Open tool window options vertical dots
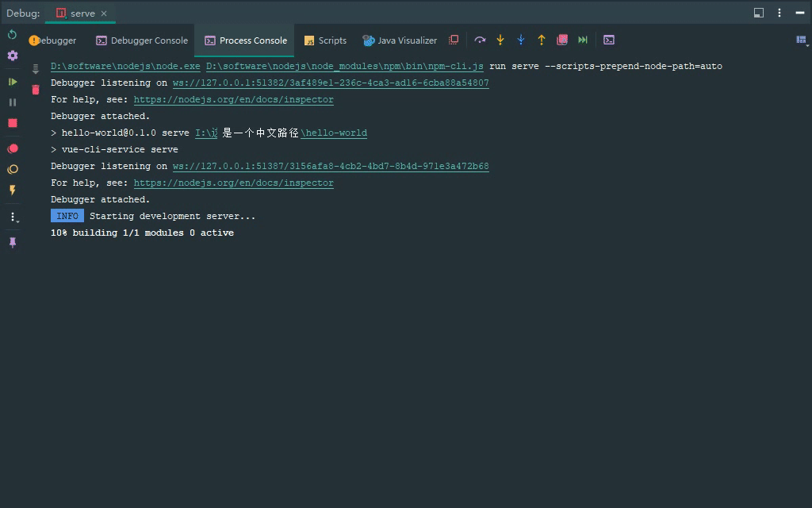Viewport: 812px width, 508px height. tap(779, 13)
